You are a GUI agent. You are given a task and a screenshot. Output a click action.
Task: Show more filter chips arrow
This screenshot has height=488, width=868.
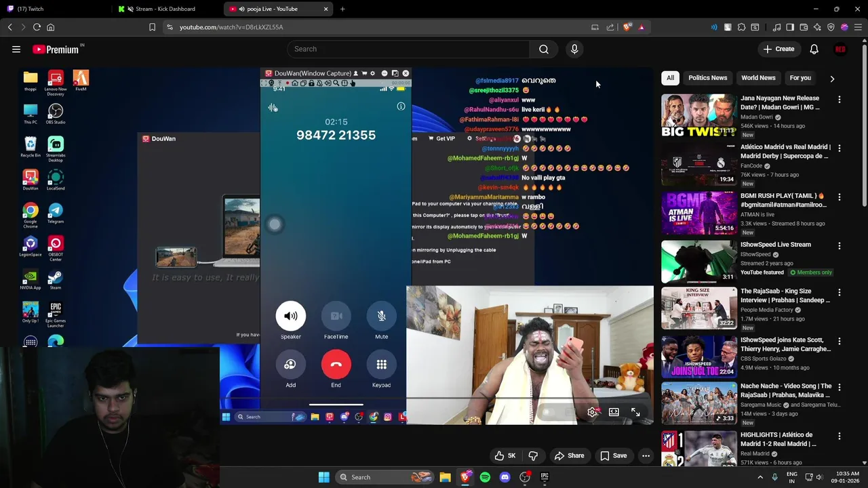pos(832,79)
